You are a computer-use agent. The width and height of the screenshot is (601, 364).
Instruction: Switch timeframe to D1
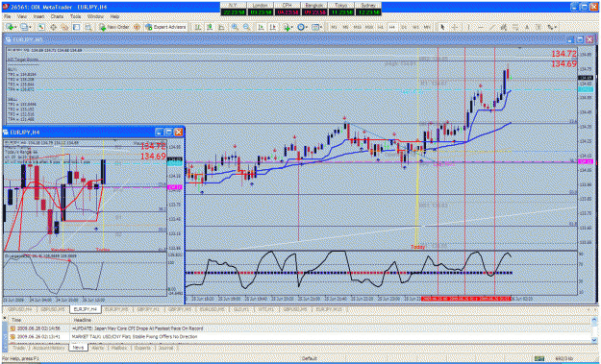[x=404, y=27]
